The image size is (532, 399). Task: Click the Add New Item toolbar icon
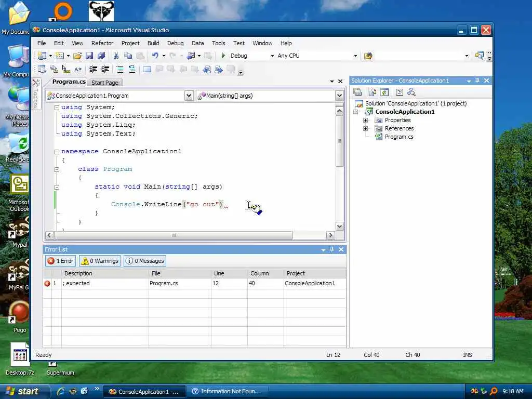click(x=60, y=56)
